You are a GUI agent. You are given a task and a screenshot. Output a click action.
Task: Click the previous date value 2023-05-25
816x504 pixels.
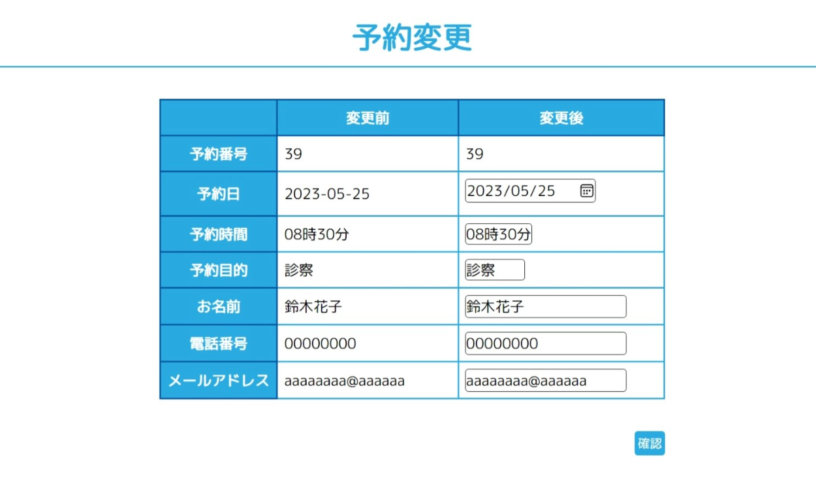click(x=327, y=194)
